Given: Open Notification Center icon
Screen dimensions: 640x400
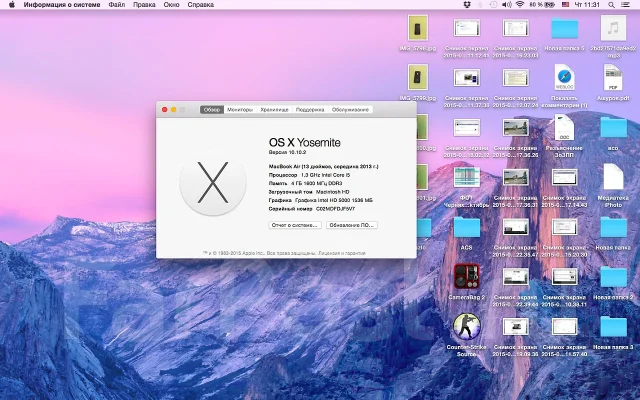Looking at the screenshot, I should tap(625, 5).
